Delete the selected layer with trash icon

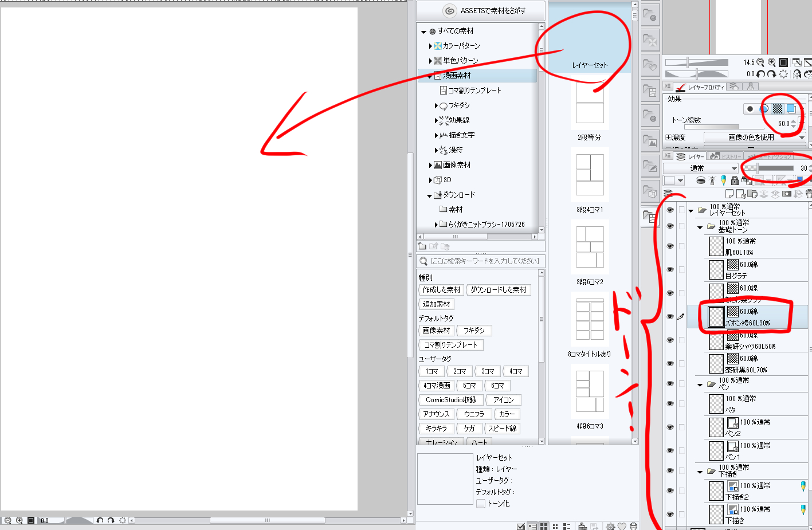point(808,194)
